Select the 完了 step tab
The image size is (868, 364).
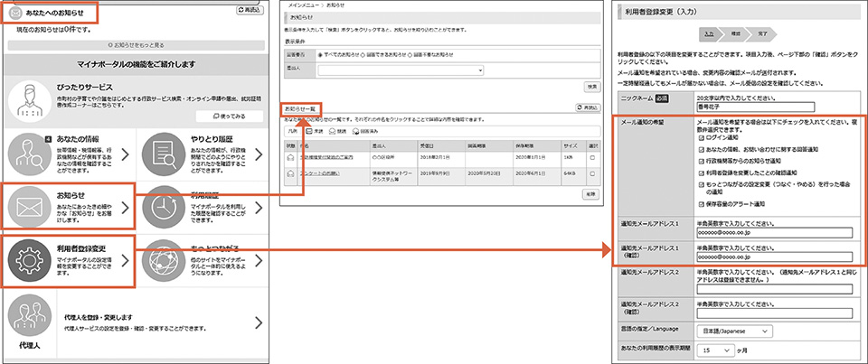(x=763, y=33)
